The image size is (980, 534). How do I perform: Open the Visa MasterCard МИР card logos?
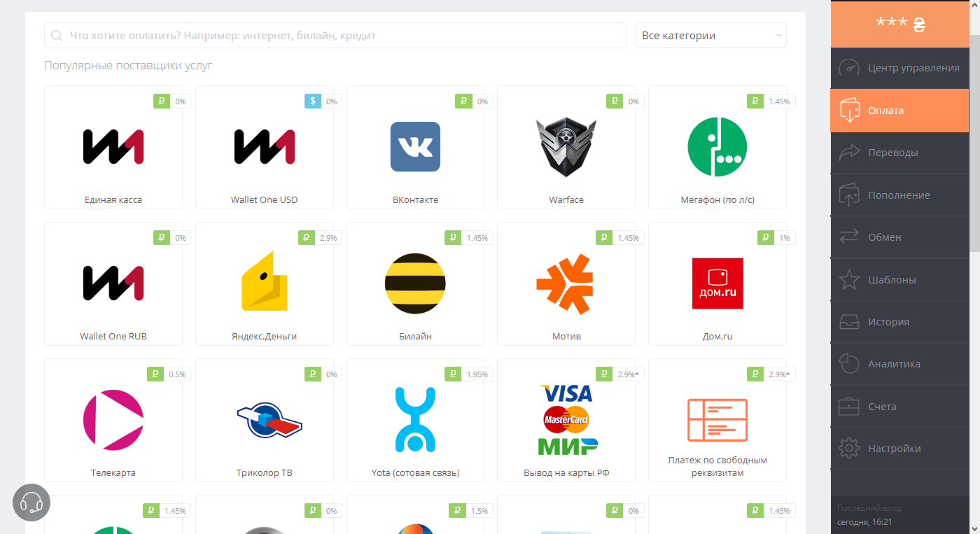click(x=566, y=420)
